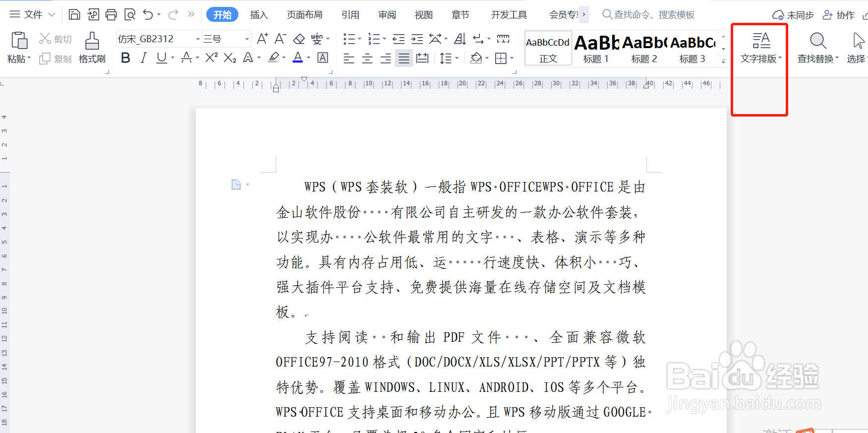Click the Undo arrow icon
868x433 pixels.
coord(148,14)
